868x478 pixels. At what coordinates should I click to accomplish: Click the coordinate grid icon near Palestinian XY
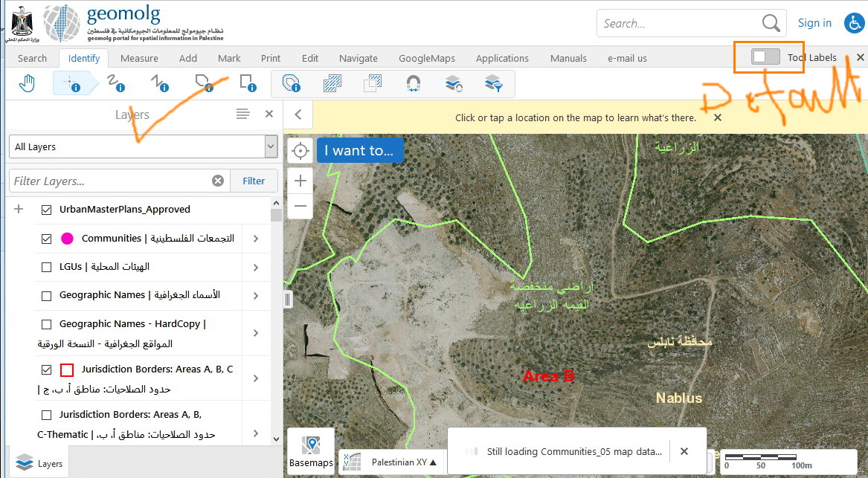(352, 462)
